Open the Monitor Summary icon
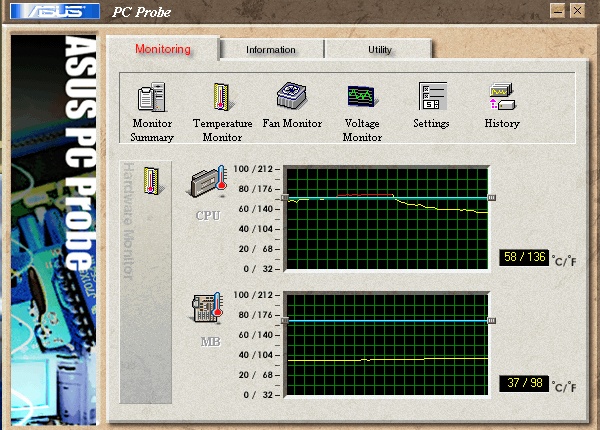 click(x=152, y=97)
